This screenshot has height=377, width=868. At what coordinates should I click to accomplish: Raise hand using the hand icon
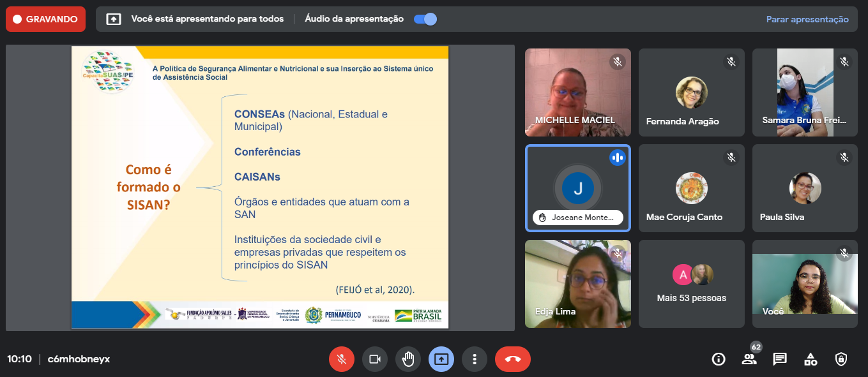pyautogui.click(x=408, y=359)
